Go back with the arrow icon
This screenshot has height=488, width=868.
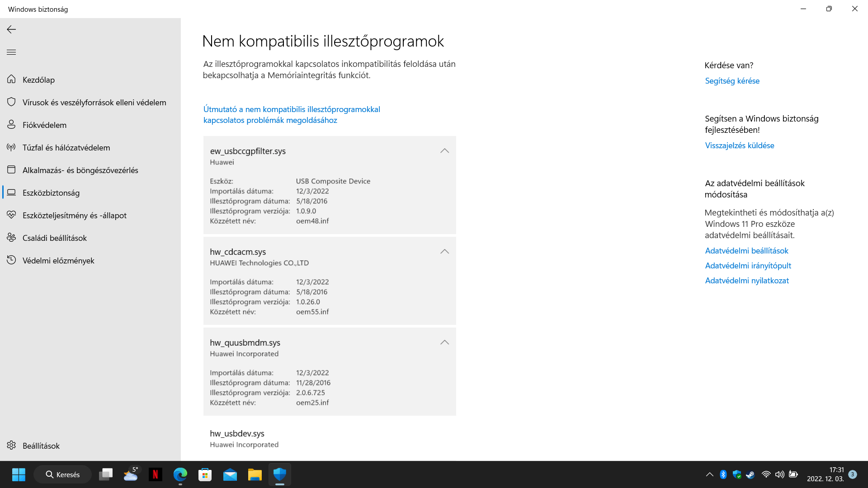11,29
